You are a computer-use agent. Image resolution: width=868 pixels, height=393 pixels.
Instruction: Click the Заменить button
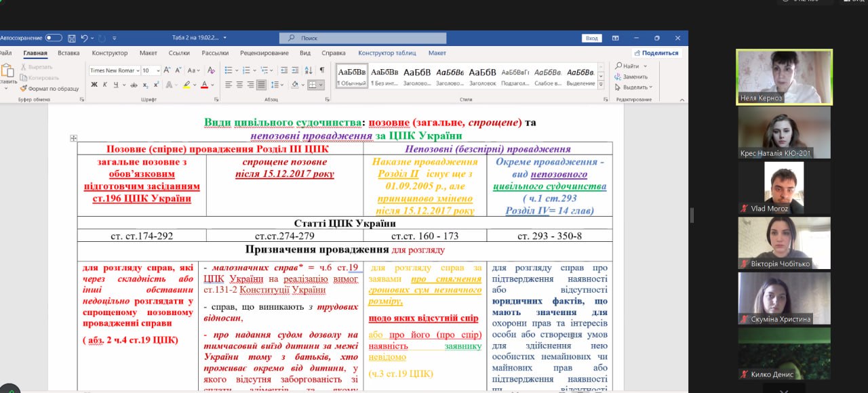point(634,77)
